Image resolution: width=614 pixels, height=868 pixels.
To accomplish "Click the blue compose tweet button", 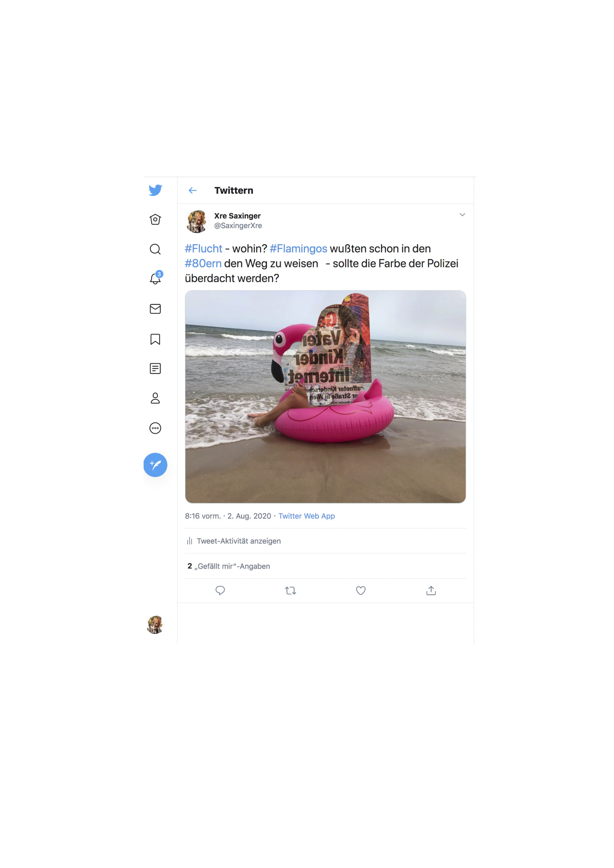I will coord(155,465).
